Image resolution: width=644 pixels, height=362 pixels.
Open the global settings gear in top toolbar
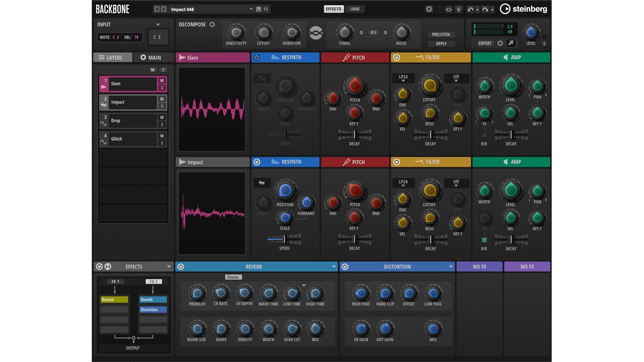pyautogui.click(x=428, y=9)
